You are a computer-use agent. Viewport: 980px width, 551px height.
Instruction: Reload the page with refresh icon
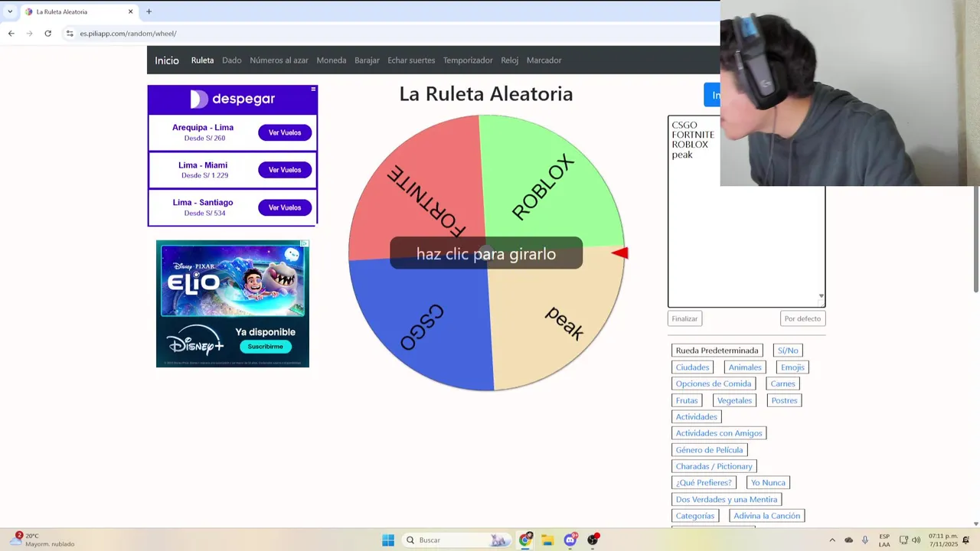(x=47, y=34)
